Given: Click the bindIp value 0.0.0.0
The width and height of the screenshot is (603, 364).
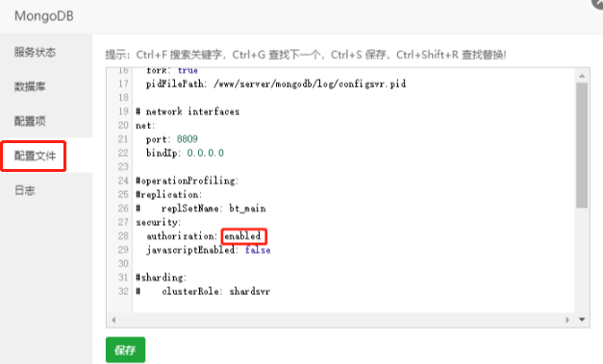Looking at the screenshot, I should (x=206, y=153).
